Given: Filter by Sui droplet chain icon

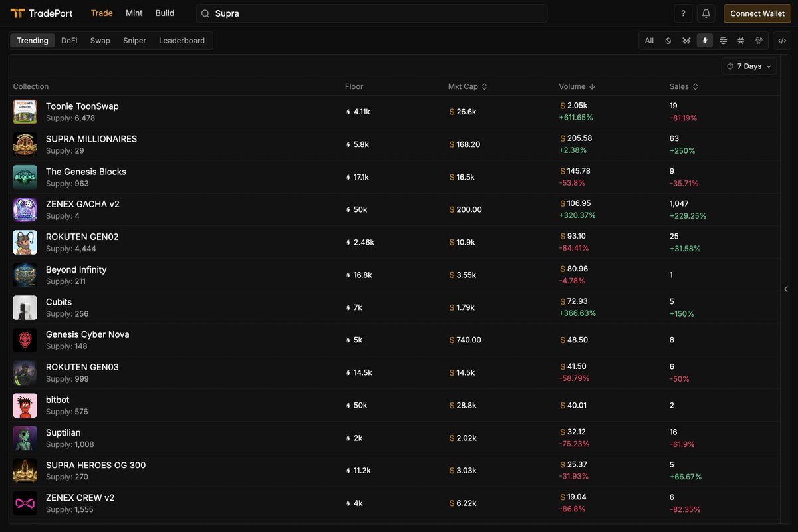Looking at the screenshot, I should pyautogui.click(x=668, y=41).
